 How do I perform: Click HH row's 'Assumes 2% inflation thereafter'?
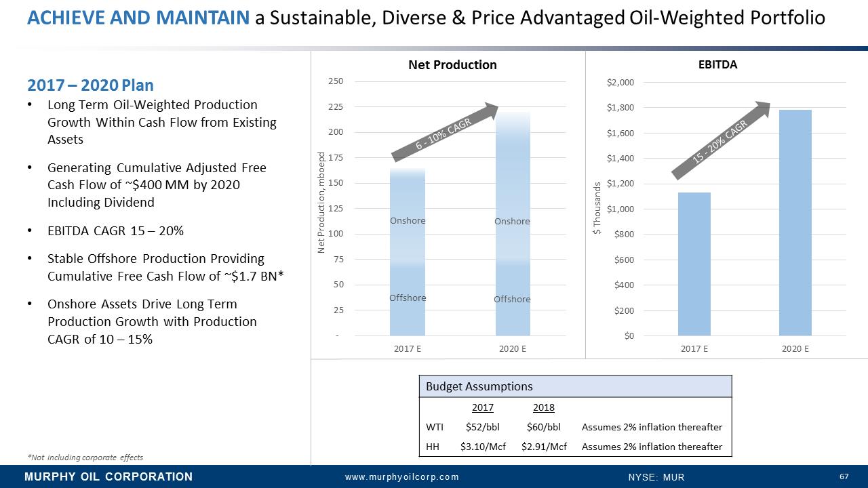click(x=652, y=447)
